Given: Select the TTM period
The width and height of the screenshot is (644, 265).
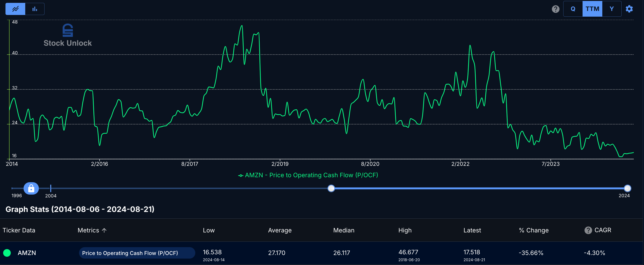Looking at the screenshot, I should coord(592,9).
